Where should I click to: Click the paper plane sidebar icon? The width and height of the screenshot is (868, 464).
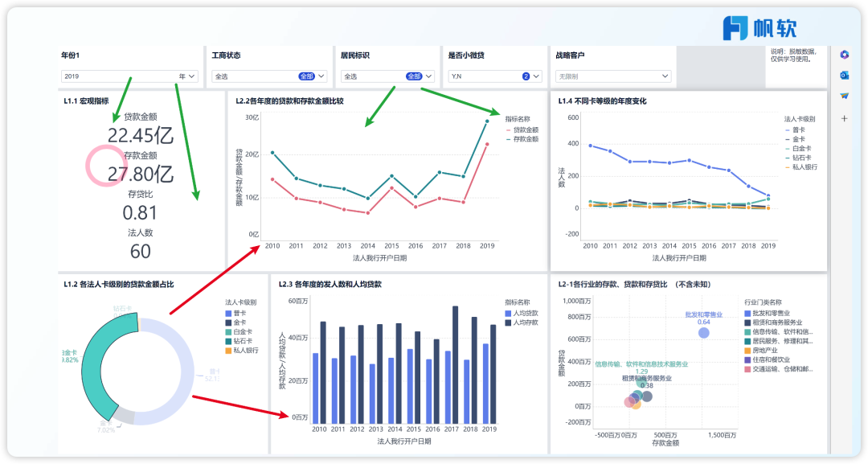click(x=844, y=96)
